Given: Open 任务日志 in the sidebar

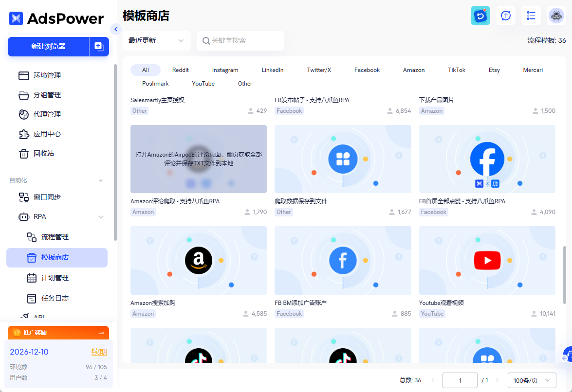Looking at the screenshot, I should (x=47, y=298).
